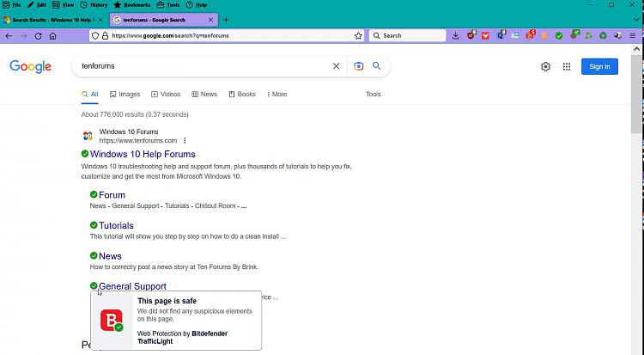This screenshot has width=644, height=355.
Task: Go to the Google logo homepage
Action: [x=30, y=67]
